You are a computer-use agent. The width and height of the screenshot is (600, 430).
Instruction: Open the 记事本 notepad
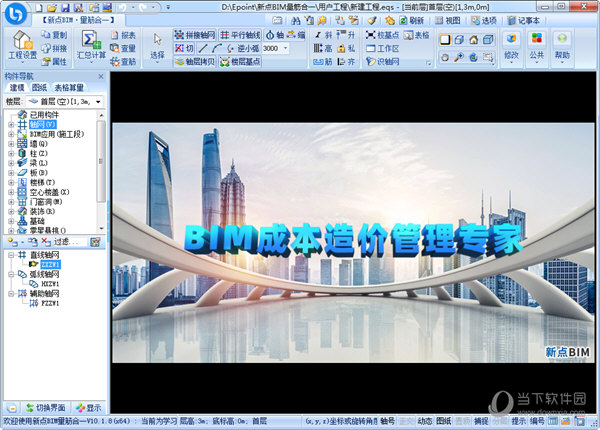tap(523, 20)
